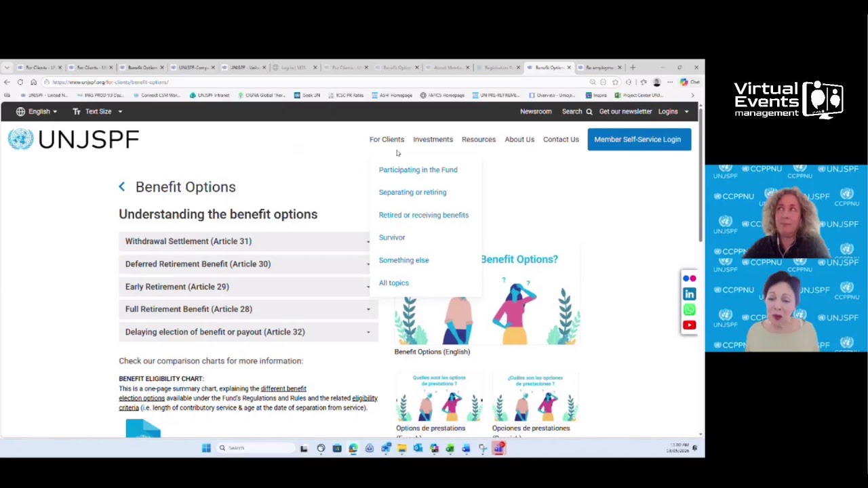This screenshot has height=488, width=868.
Task: Open the Microsoft Teams taskbar icon
Action: point(499,448)
